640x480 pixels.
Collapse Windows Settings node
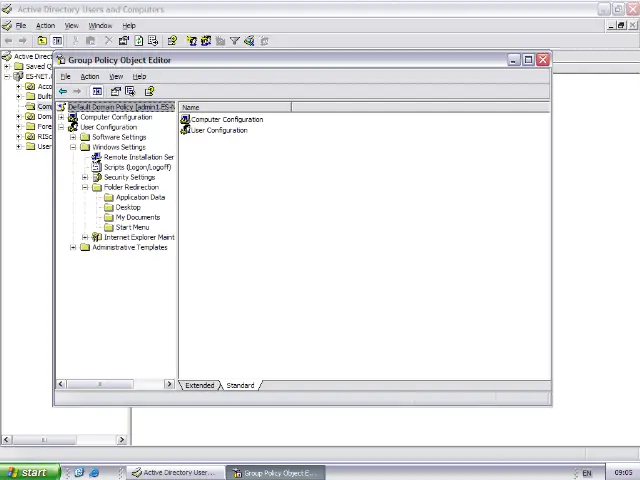click(73, 147)
